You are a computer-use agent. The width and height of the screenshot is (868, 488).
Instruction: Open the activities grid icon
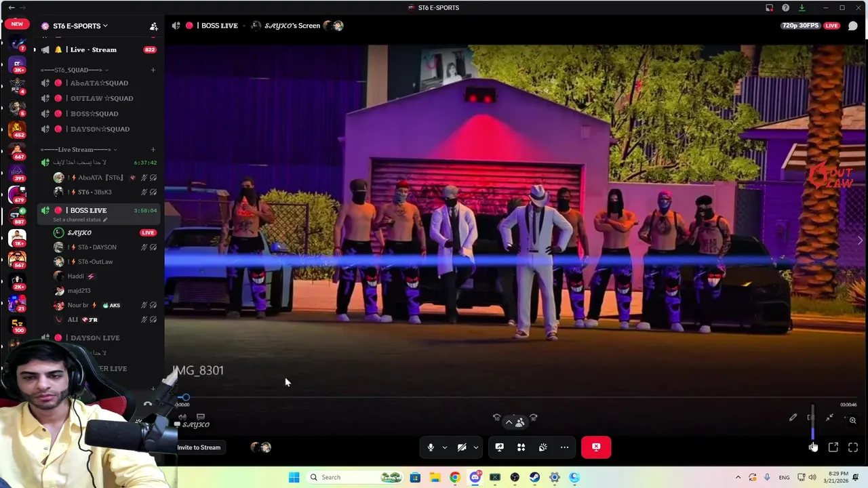(521, 447)
